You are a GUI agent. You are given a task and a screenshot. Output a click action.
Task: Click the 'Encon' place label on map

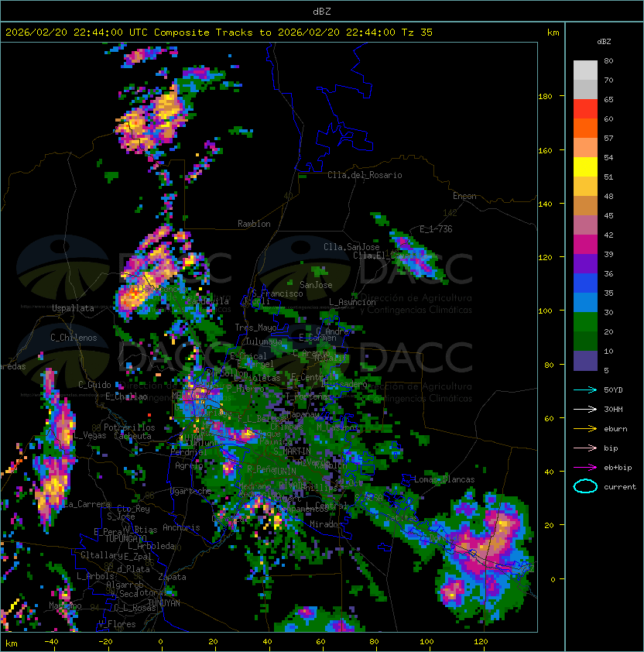464,196
